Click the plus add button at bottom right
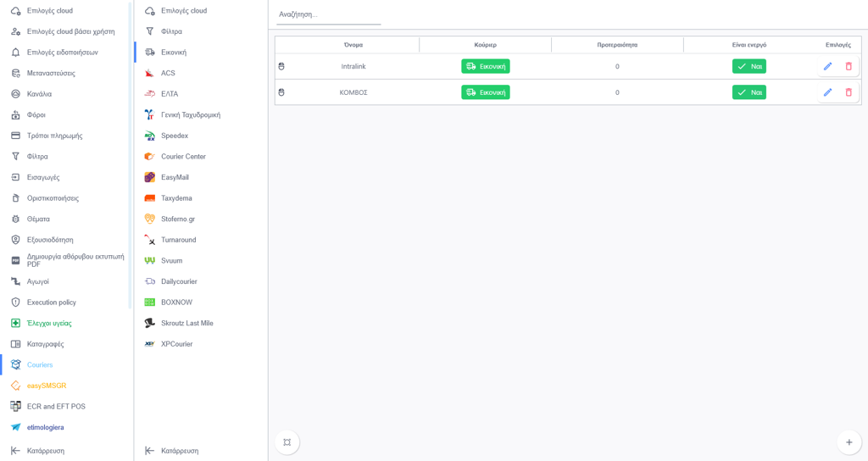This screenshot has height=461, width=868. click(x=849, y=442)
